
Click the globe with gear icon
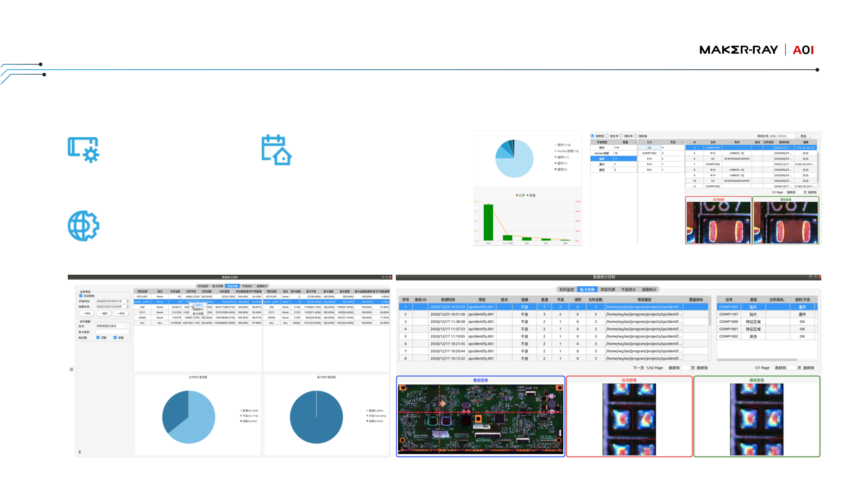pyautogui.click(x=83, y=226)
